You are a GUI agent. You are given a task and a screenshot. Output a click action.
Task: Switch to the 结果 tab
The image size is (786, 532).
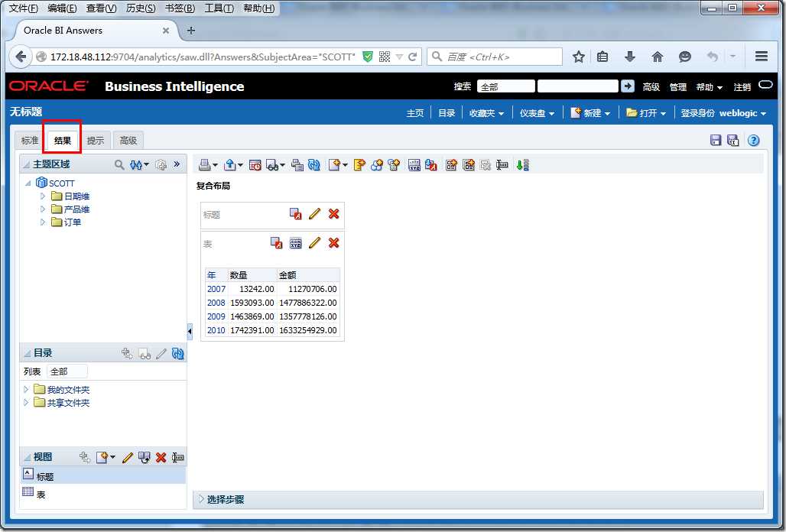pos(63,141)
